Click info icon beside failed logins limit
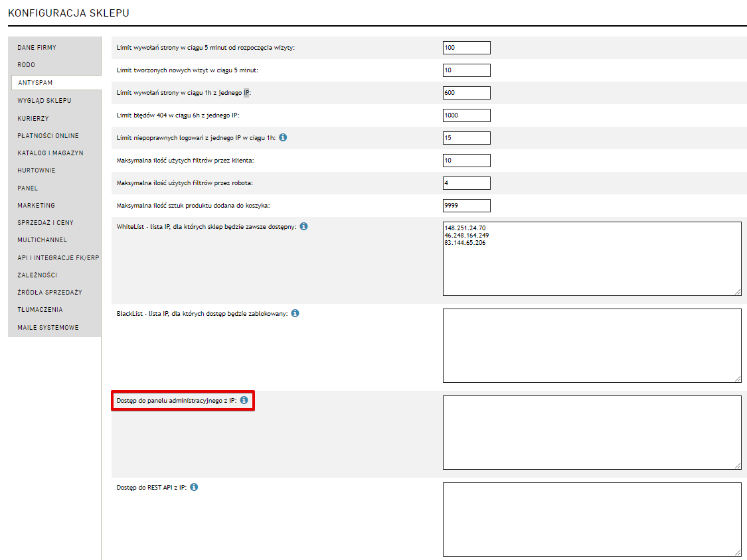 click(x=283, y=137)
